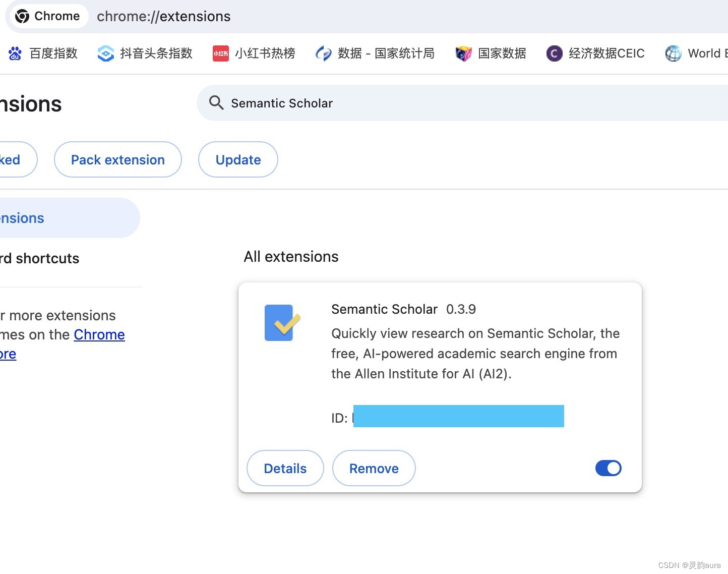Focus the extensions search field
728x574 pixels.
coord(462,103)
